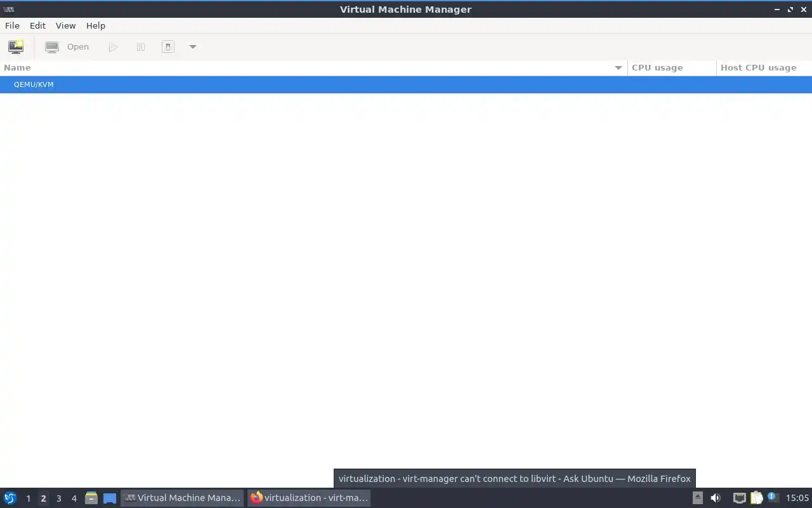The height and width of the screenshot is (508, 812).
Task: Click the update notifier tray icon
Action: click(772, 497)
